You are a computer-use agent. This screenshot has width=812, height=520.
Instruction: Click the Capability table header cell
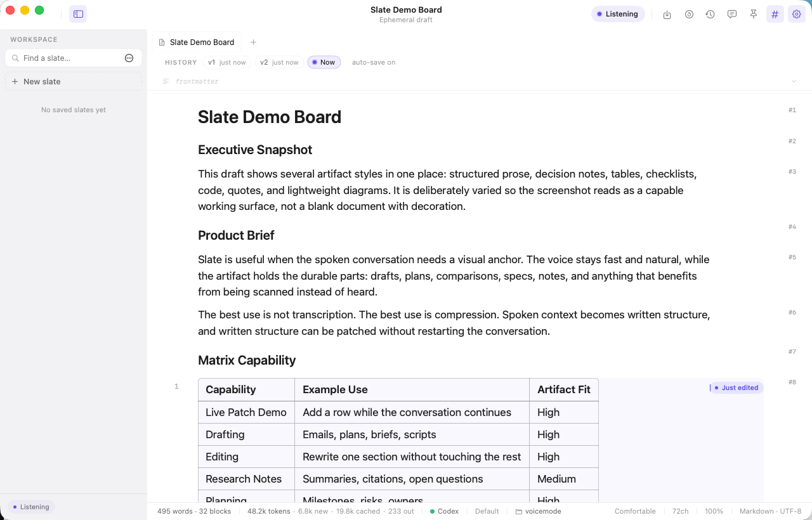pos(246,389)
